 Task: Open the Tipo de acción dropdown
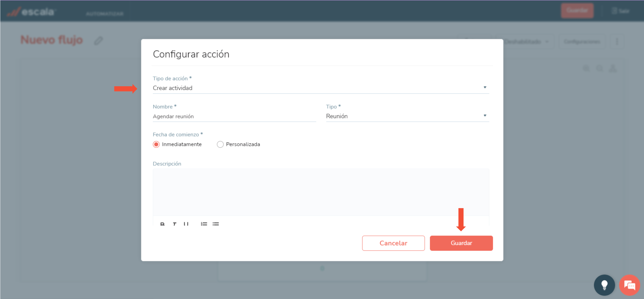tap(321, 88)
